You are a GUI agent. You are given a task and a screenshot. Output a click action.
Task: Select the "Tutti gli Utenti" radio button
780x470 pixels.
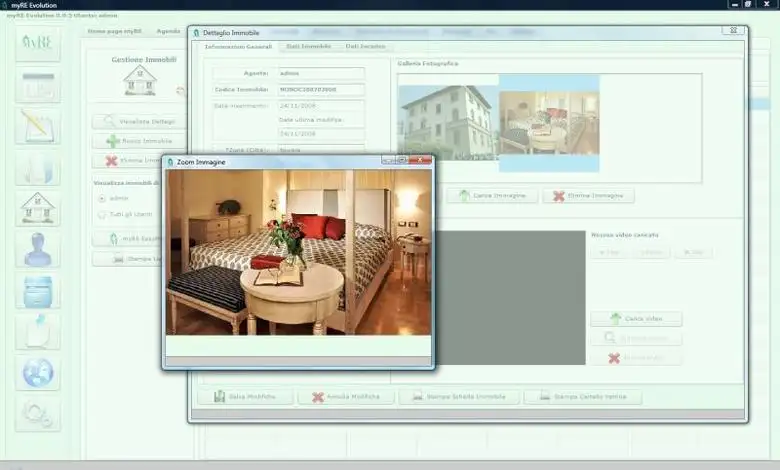pyautogui.click(x=102, y=214)
